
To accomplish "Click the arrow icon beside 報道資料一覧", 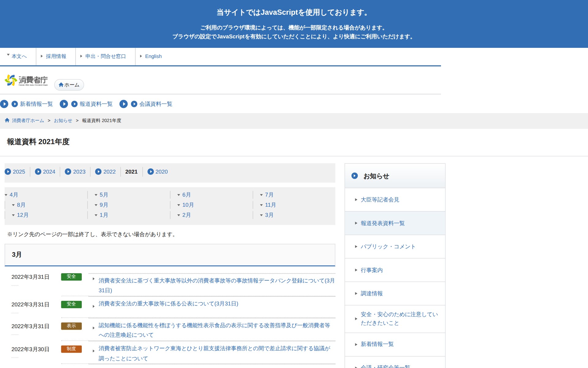I will tap(74, 104).
